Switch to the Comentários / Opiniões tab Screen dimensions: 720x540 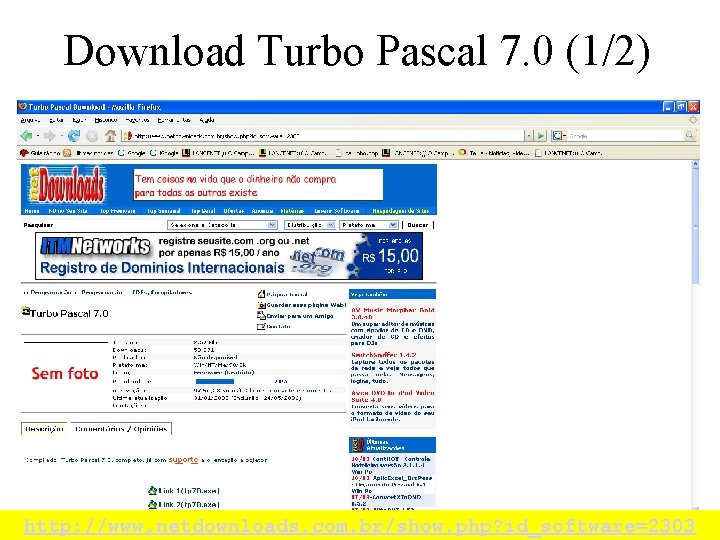pos(121,429)
